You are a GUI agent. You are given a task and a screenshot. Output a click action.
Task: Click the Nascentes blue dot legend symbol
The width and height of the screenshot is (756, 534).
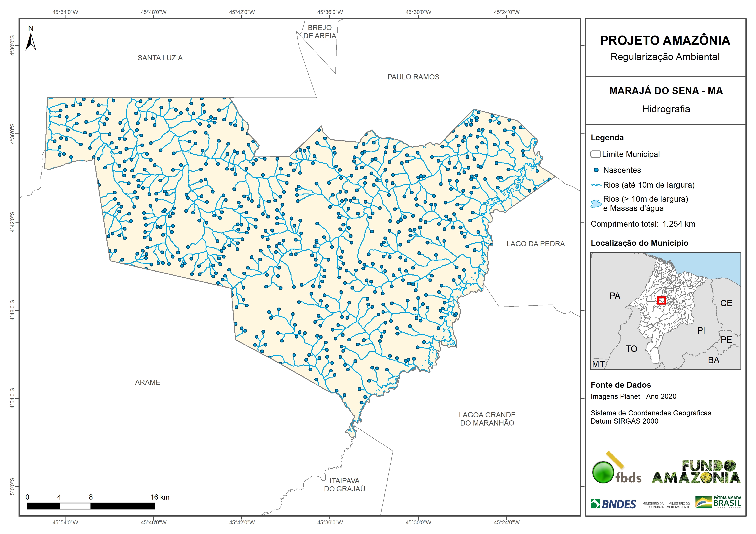pyautogui.click(x=596, y=170)
